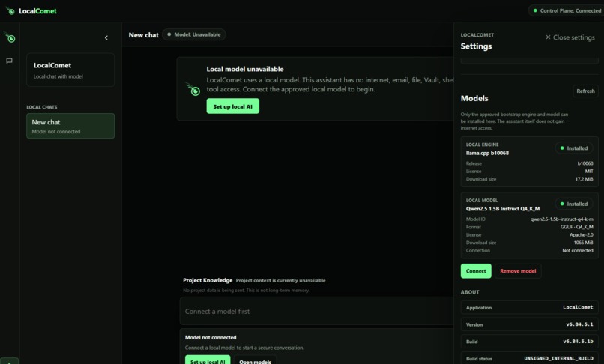This screenshot has height=364, width=604.
Task: Click the Open models button
Action: pos(255,361)
